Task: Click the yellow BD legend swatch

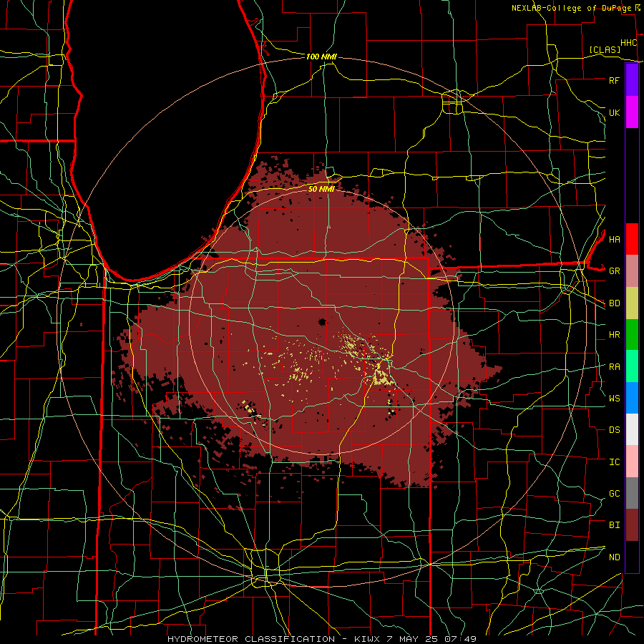Action: click(x=632, y=303)
